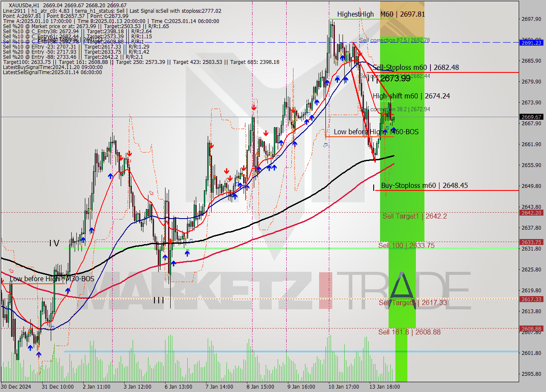
Task: Click the red sell arrow above the 8 Jan spike
Action: (254, 107)
